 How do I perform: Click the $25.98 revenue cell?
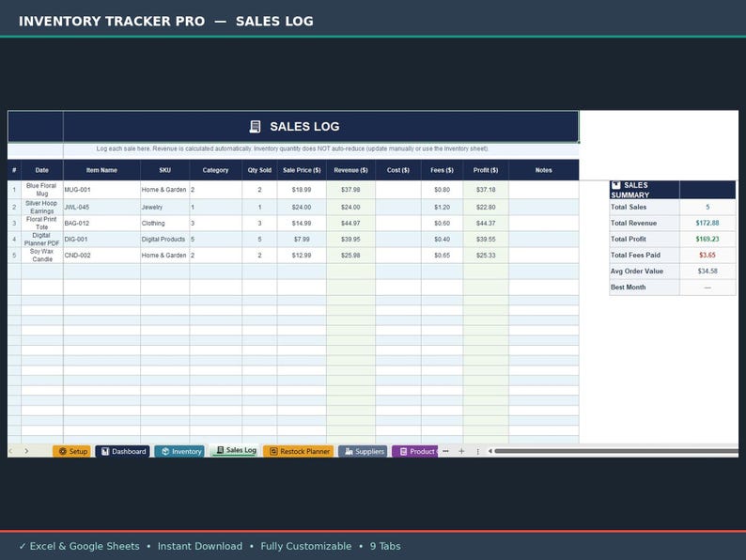(x=350, y=255)
